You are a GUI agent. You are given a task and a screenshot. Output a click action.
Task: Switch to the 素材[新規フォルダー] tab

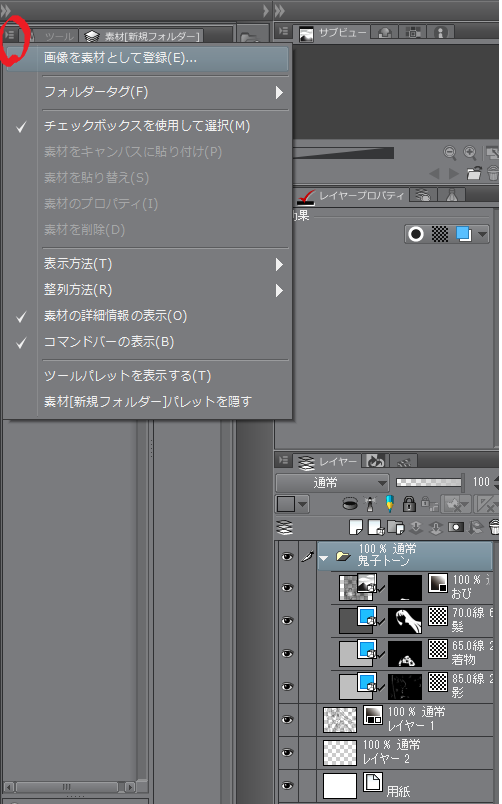(143, 36)
